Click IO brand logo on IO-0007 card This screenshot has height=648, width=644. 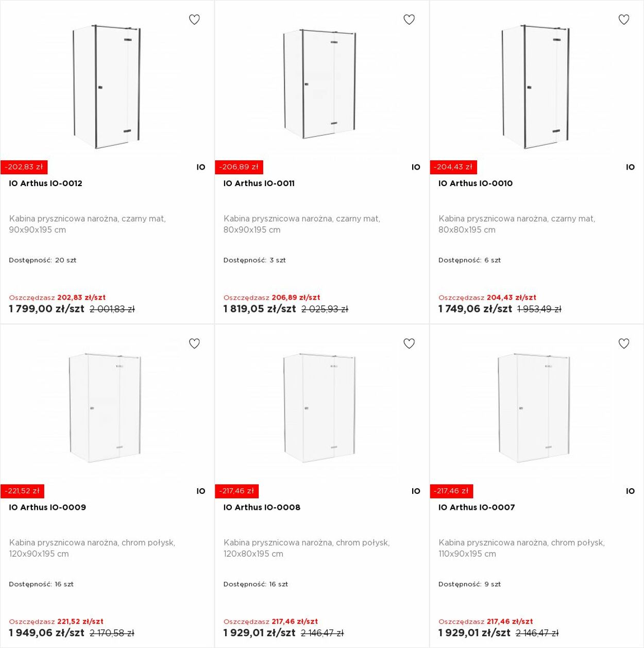[x=631, y=491]
